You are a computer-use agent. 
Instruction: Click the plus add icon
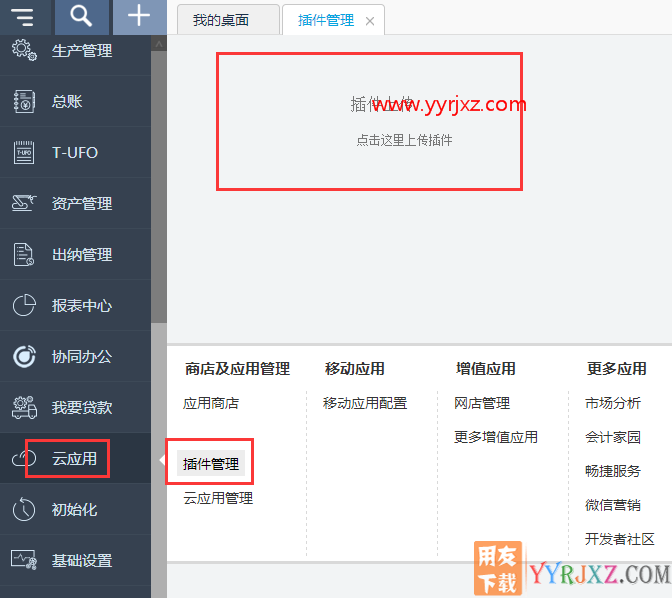pos(139,16)
